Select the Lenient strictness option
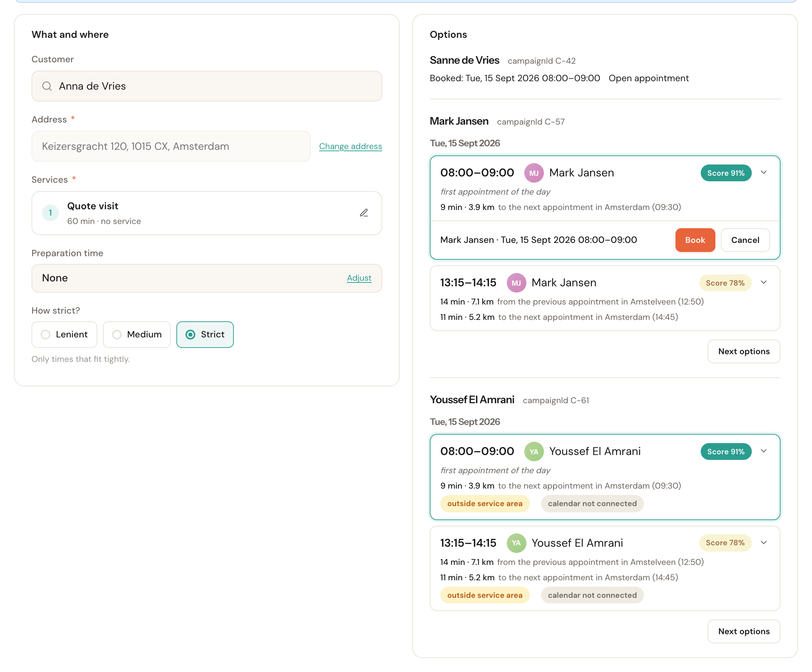 coord(64,335)
